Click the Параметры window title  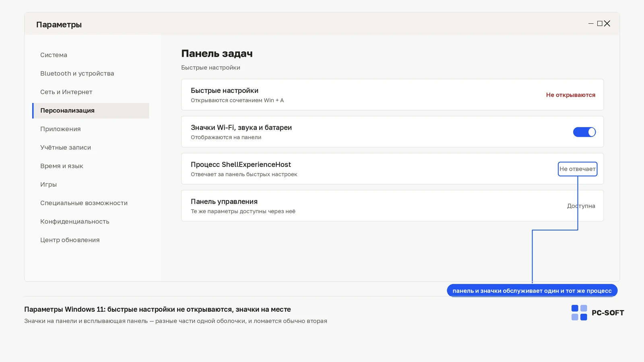click(x=59, y=25)
